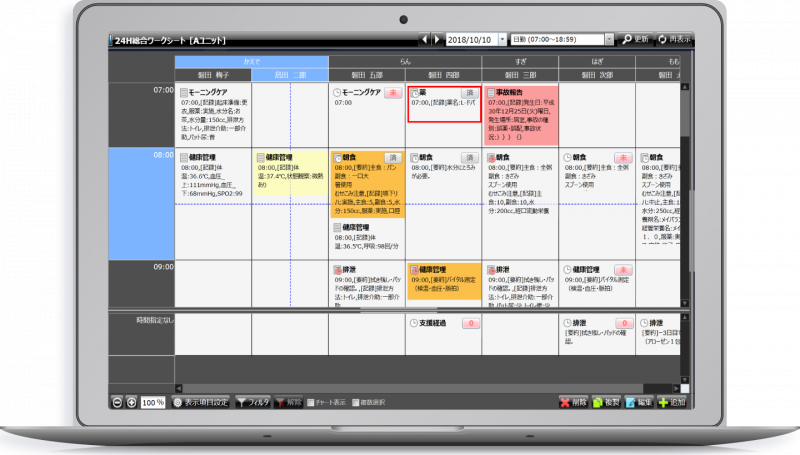The image size is (800, 455).
Task: Expand the 日勤 (07:00~18:59) shift dropdown
Action: click(611, 39)
